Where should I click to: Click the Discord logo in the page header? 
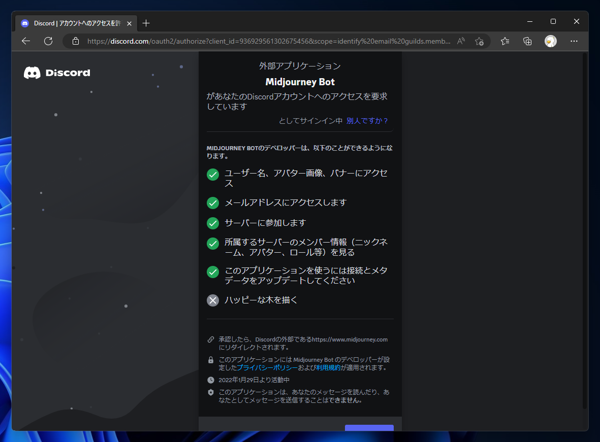(57, 72)
